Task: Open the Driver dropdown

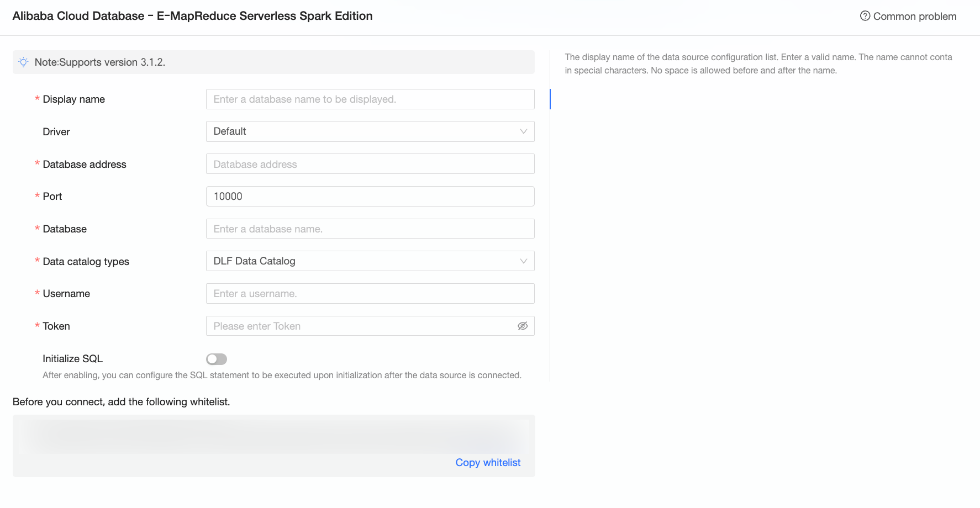Action: click(x=370, y=131)
